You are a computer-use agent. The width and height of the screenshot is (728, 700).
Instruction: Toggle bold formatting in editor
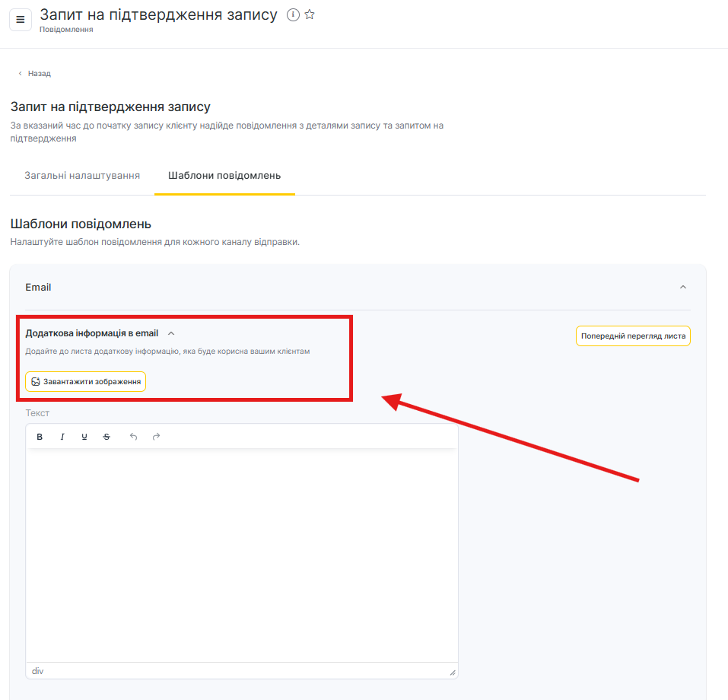pos(40,437)
